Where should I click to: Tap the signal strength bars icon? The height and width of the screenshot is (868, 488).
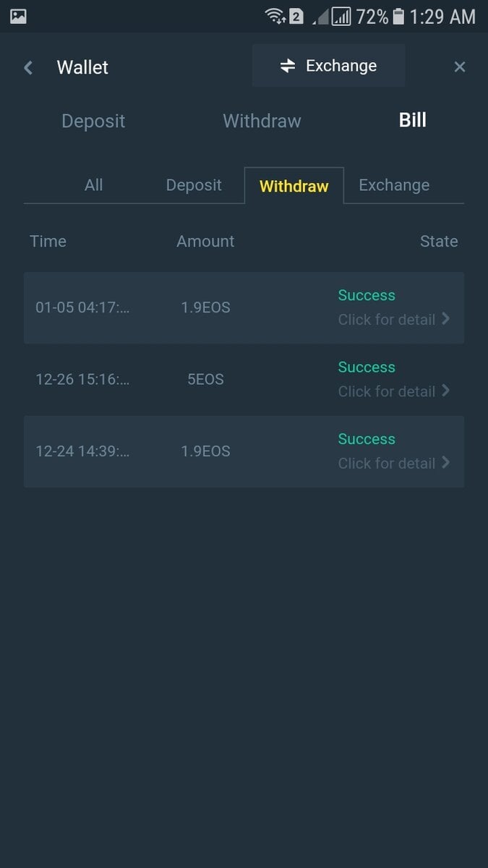pyautogui.click(x=341, y=16)
